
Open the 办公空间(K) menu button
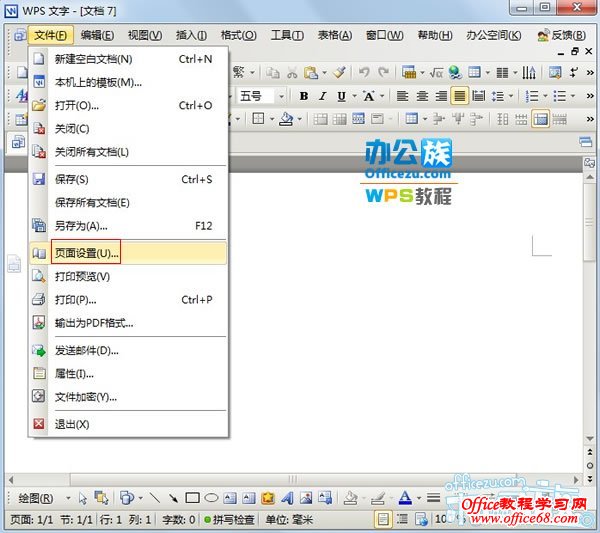pyautogui.click(x=491, y=35)
